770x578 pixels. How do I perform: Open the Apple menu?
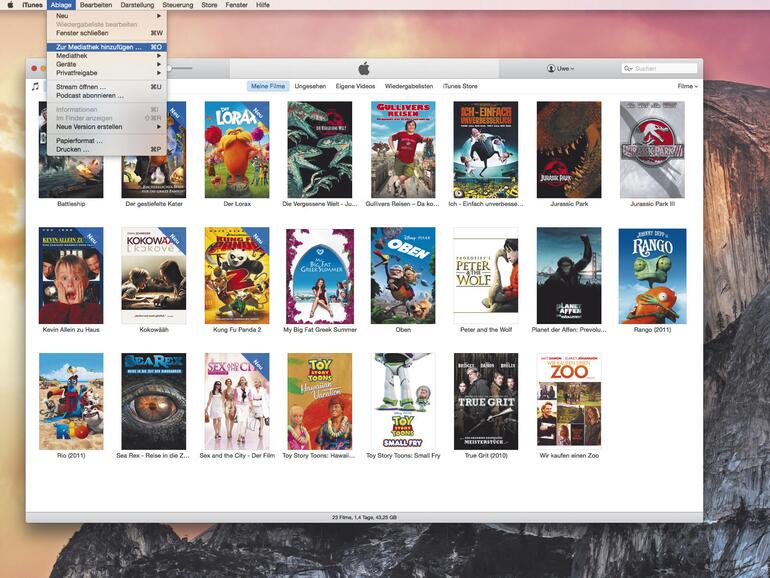click(x=9, y=5)
